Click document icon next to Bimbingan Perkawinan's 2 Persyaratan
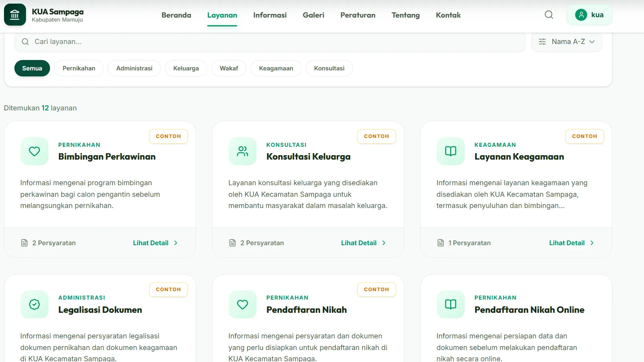 click(x=24, y=243)
